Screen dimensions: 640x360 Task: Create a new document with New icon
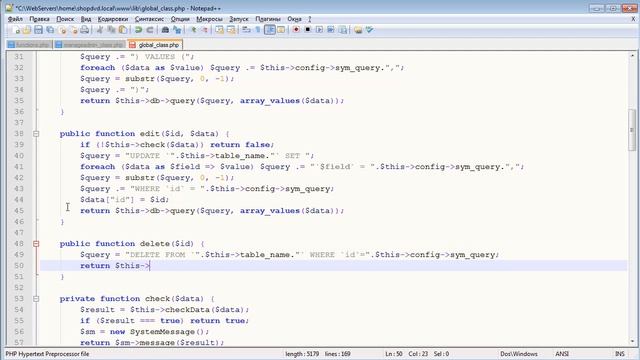tap(16, 30)
